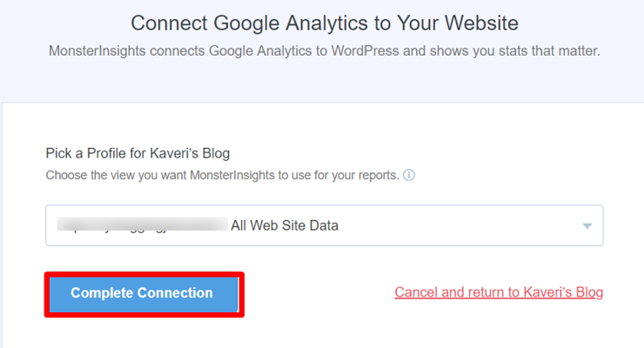The width and height of the screenshot is (644, 348).
Task: Click the Kaveri's Blog text in profile label
Action: point(190,153)
